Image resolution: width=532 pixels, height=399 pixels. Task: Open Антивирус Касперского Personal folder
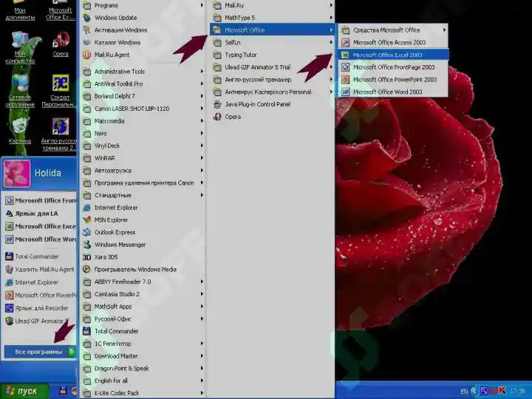point(272,92)
